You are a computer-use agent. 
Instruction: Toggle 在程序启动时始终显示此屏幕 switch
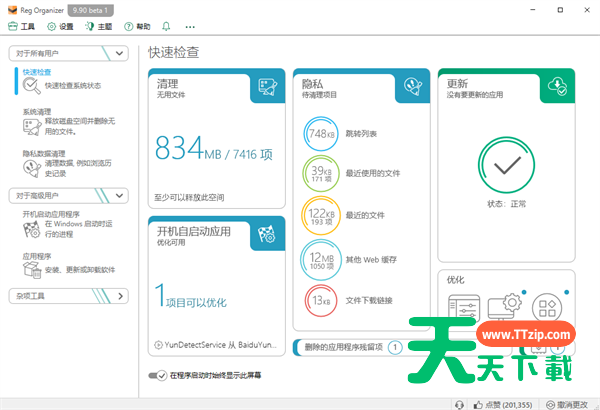[158, 375]
